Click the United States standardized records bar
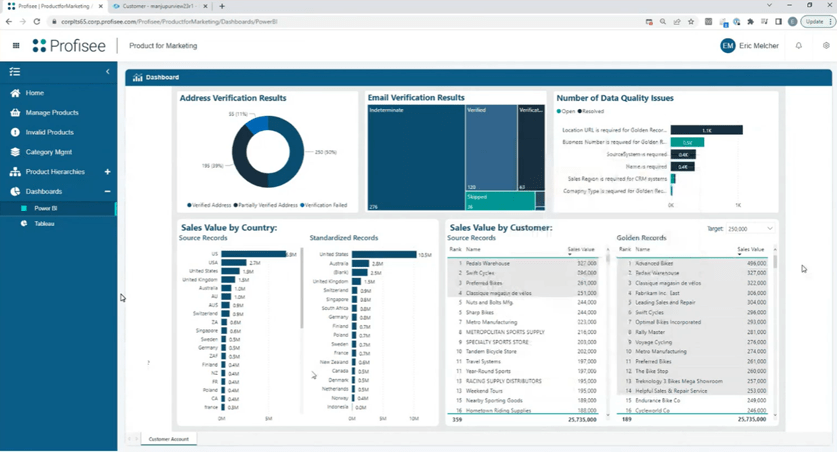The width and height of the screenshot is (837, 452). (384, 255)
